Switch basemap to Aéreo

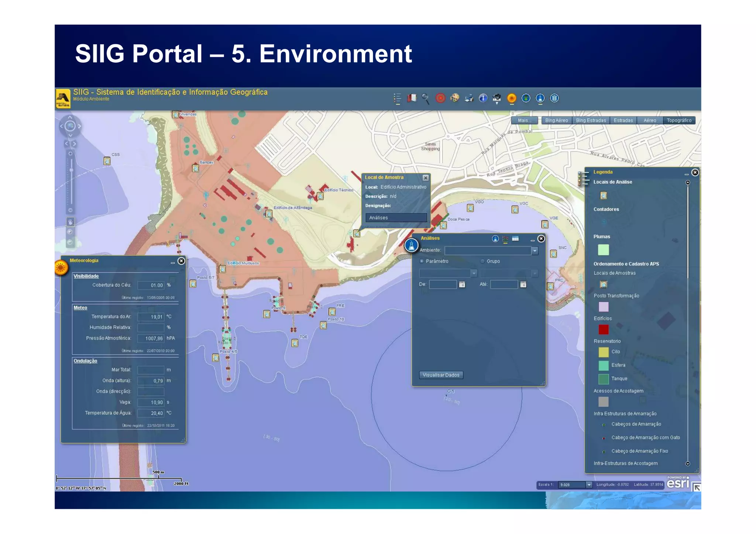click(x=650, y=120)
